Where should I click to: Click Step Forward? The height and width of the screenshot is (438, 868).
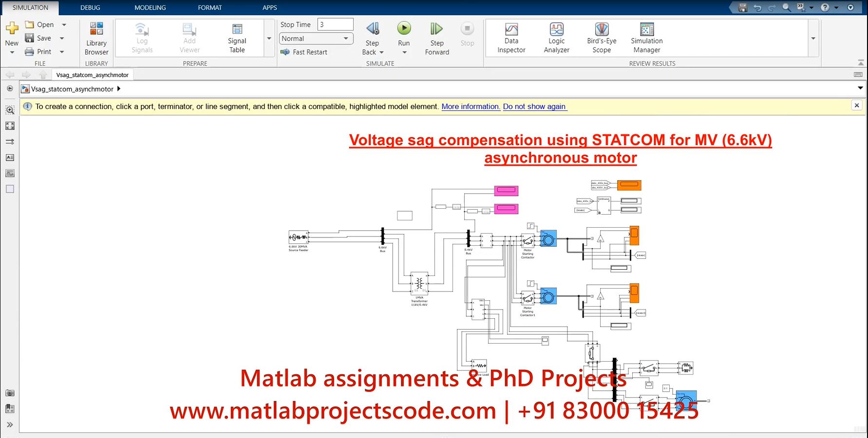tap(437, 38)
